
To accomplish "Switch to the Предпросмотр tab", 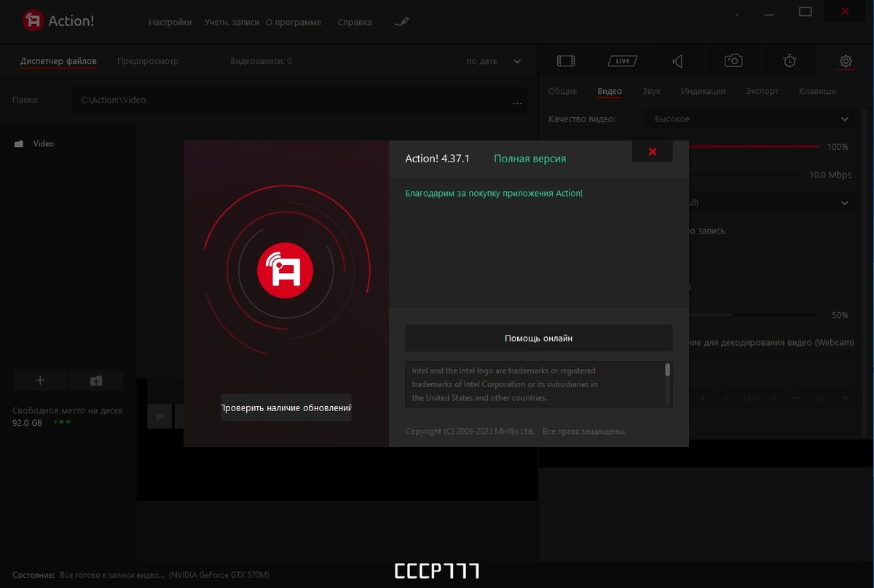I will (x=148, y=61).
